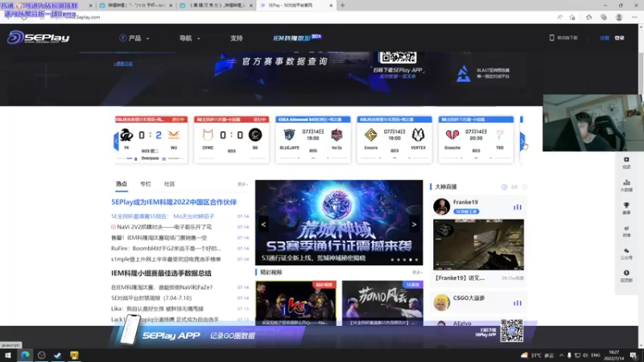The width and height of the screenshot is (644, 362).
Task: Open the 产品 dropdown menu
Action: (134, 38)
